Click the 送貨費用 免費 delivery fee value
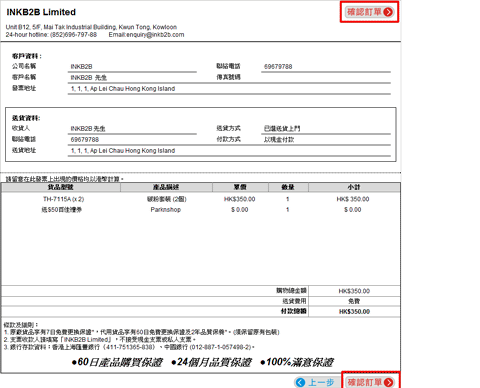 click(354, 301)
